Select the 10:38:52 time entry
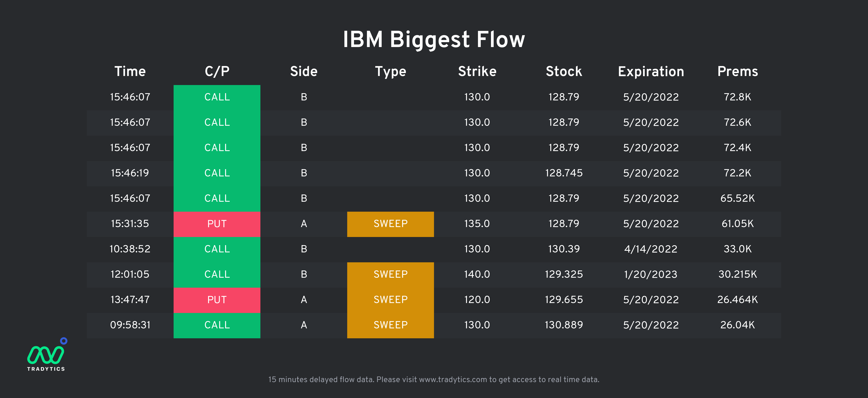This screenshot has height=398, width=868. click(130, 249)
